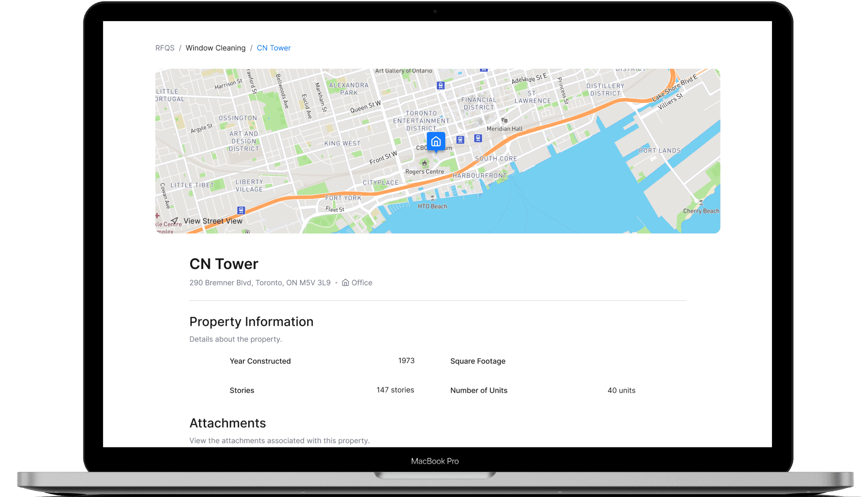868x497 pixels.
Task: Click the street view arrow icon
Action: click(175, 220)
